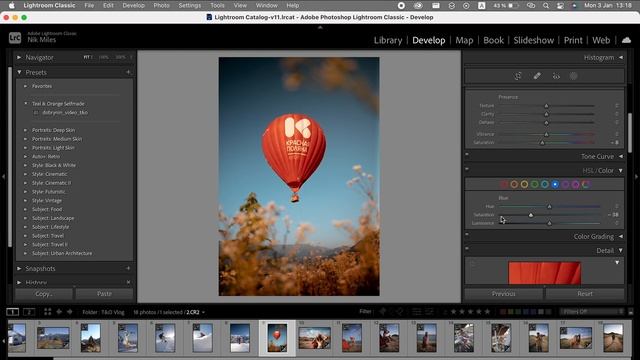
Task: Expand Style: Cinematic preset group
Action: pos(25,174)
